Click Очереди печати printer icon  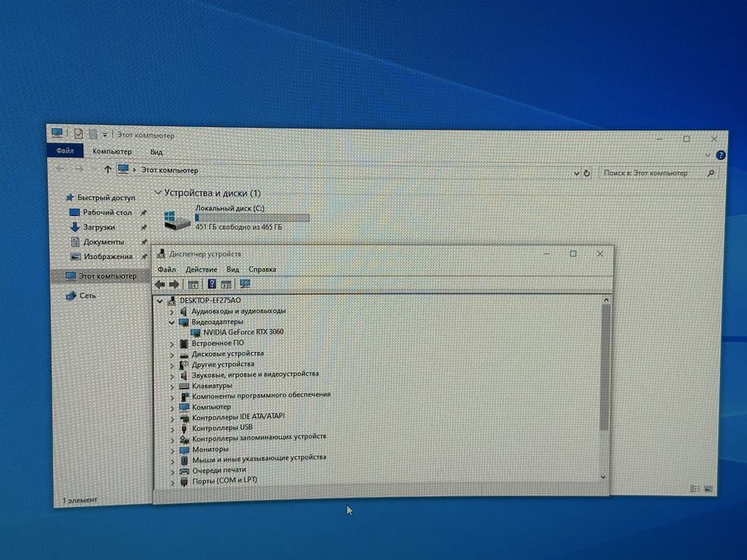click(x=184, y=471)
